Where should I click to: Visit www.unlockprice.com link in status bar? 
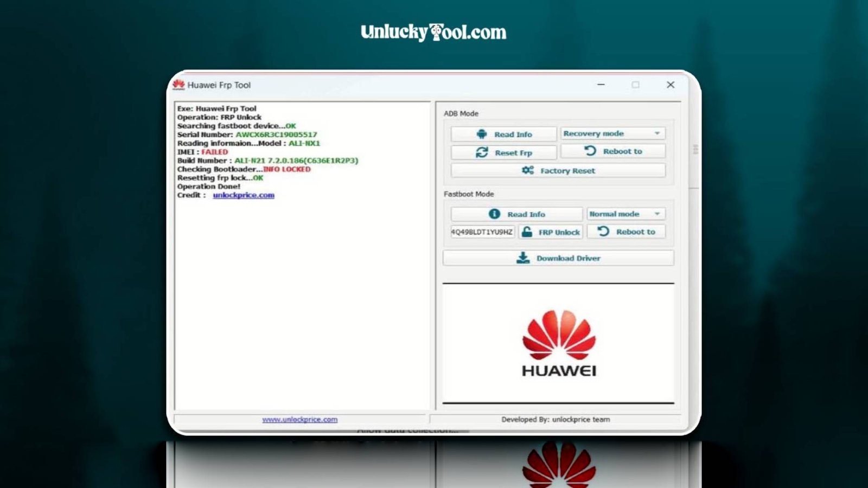pos(299,420)
